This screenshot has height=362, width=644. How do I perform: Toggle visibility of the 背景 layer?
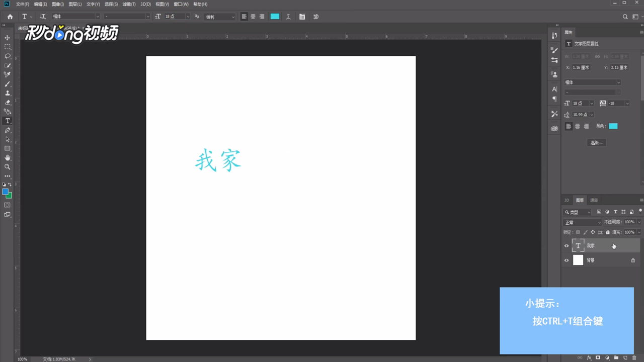coord(567,260)
